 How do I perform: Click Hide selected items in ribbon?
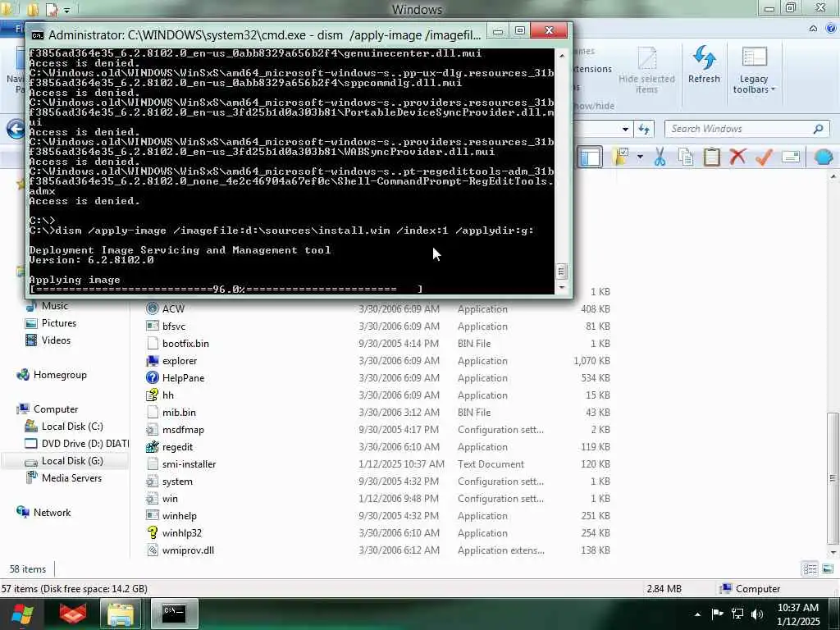646,70
